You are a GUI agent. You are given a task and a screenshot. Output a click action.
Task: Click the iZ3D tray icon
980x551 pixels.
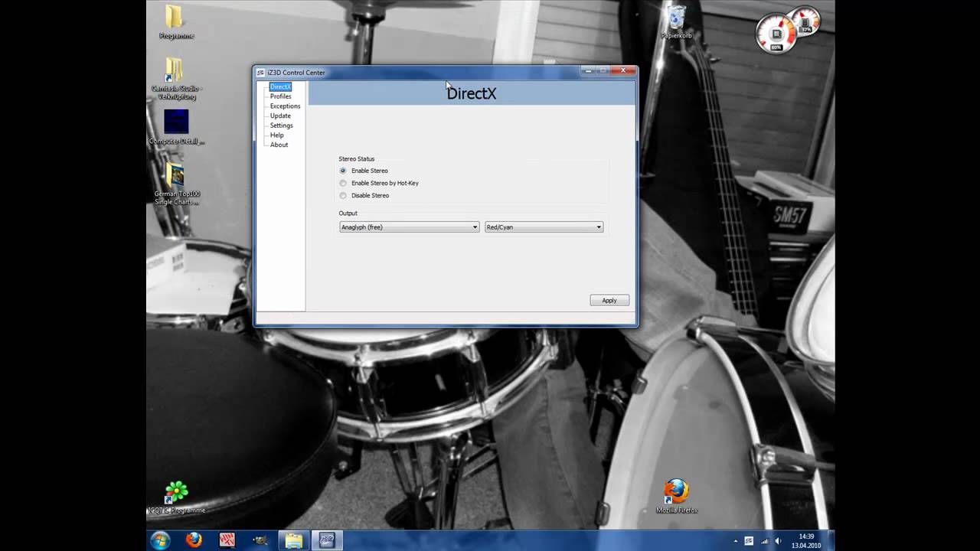coord(749,541)
